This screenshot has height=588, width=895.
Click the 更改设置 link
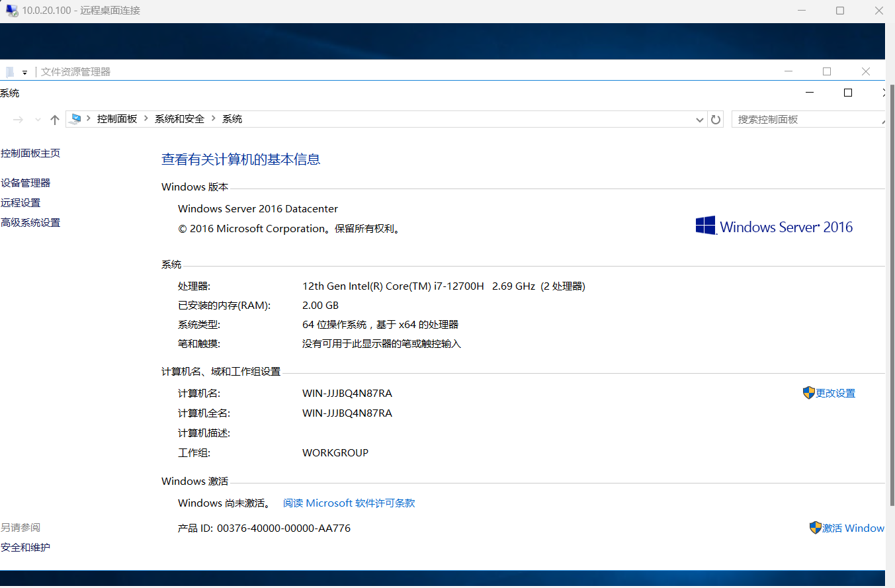pyautogui.click(x=835, y=394)
